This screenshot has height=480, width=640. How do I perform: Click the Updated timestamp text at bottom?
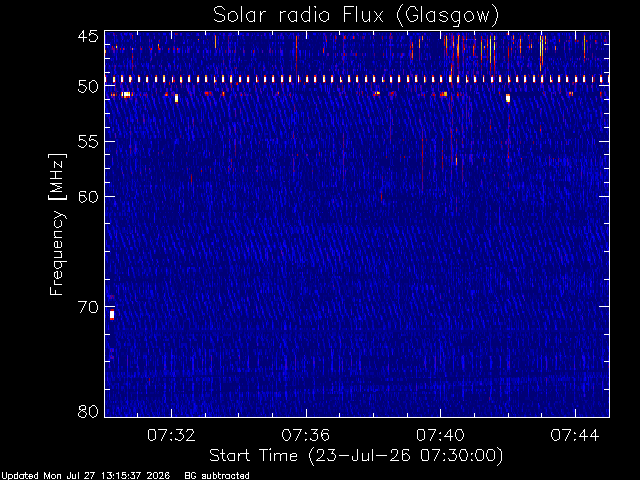(x=85, y=476)
